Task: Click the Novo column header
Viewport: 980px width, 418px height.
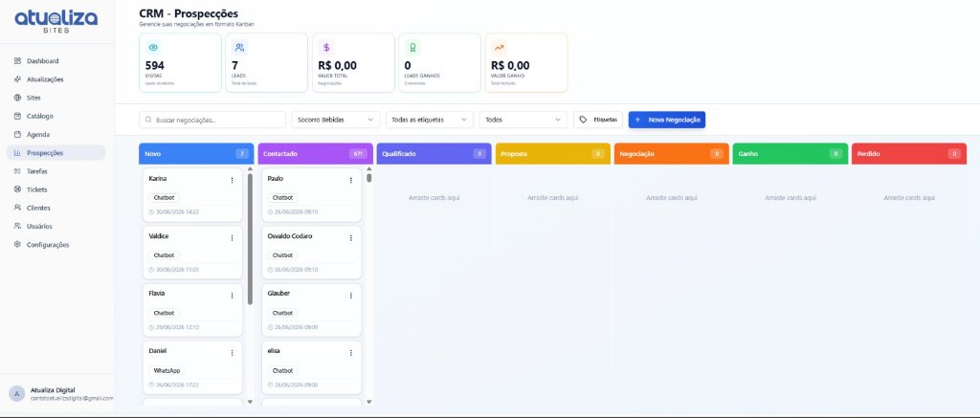Action: point(196,154)
